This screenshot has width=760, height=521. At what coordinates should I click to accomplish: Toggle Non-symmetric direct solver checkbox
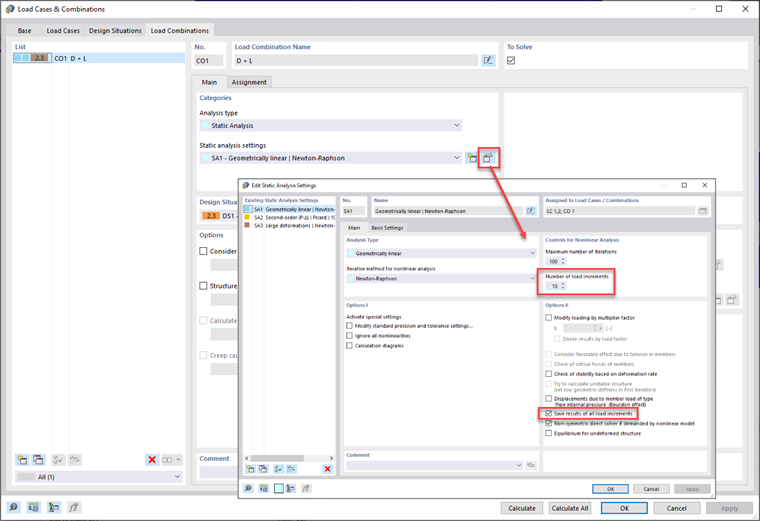[x=549, y=423]
